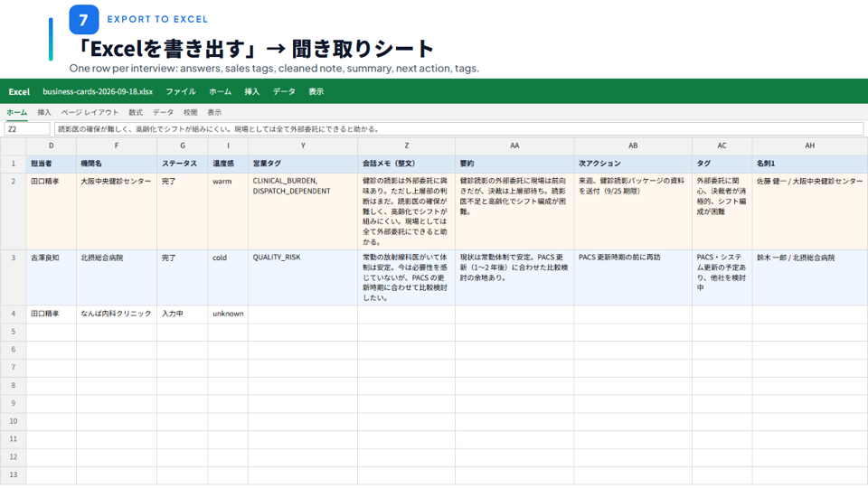Screen dimensions: 868x488
Task: Click the 温度感 header cell
Action: 228,164
